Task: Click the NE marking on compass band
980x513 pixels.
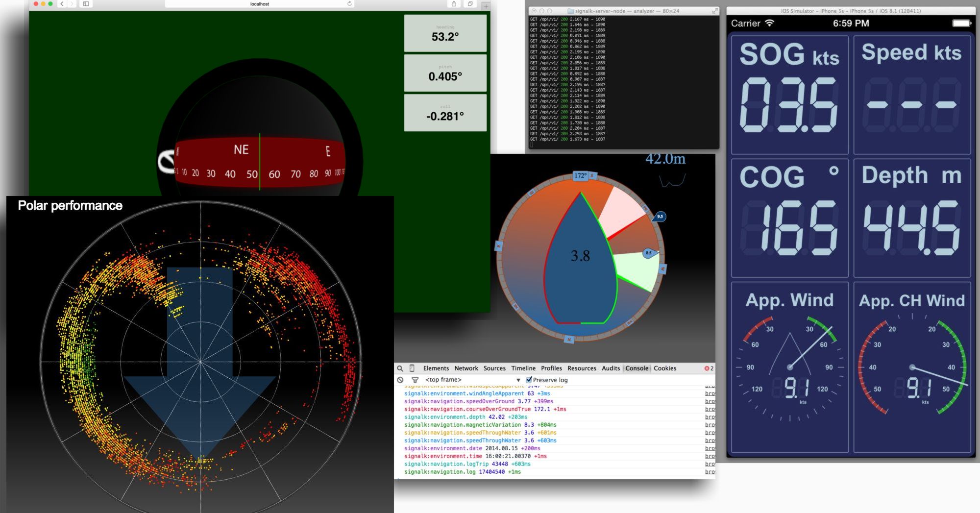Action: click(241, 150)
